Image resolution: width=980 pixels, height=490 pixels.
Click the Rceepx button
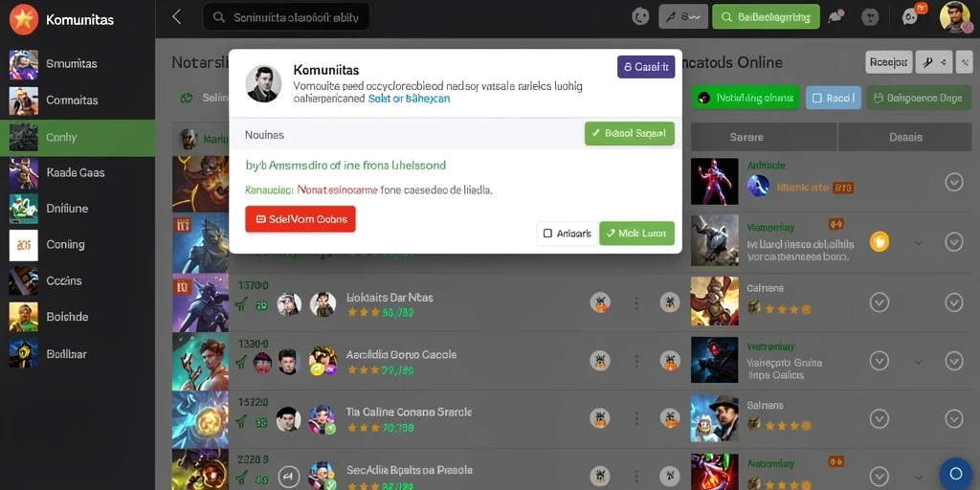tap(888, 62)
